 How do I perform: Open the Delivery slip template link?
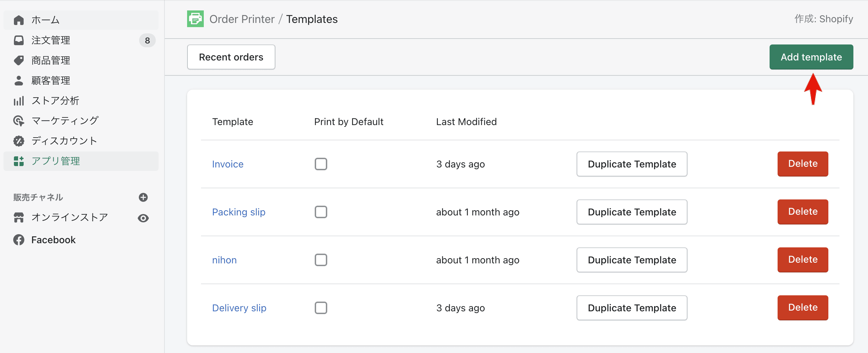(239, 308)
